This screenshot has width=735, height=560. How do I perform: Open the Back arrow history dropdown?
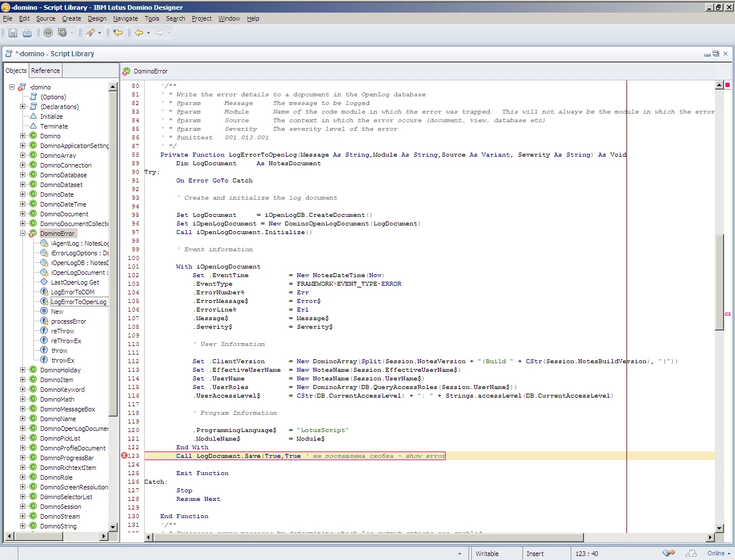coord(148,33)
